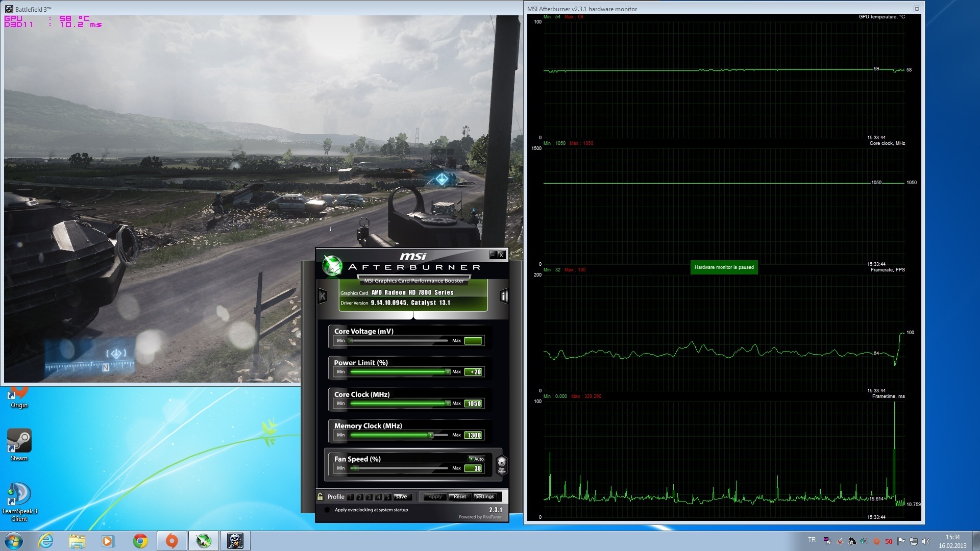
Task: Toggle the profile lock padlock icon
Action: tap(320, 496)
